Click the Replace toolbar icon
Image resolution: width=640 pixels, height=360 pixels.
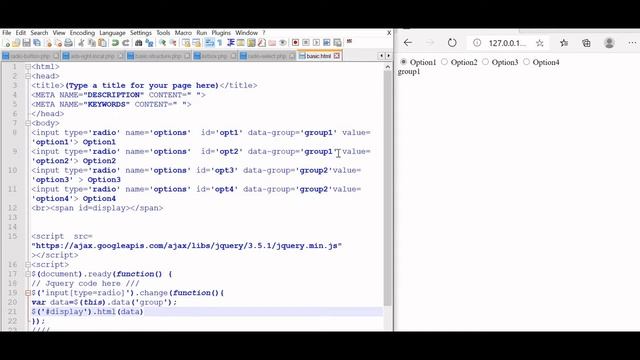(149, 42)
